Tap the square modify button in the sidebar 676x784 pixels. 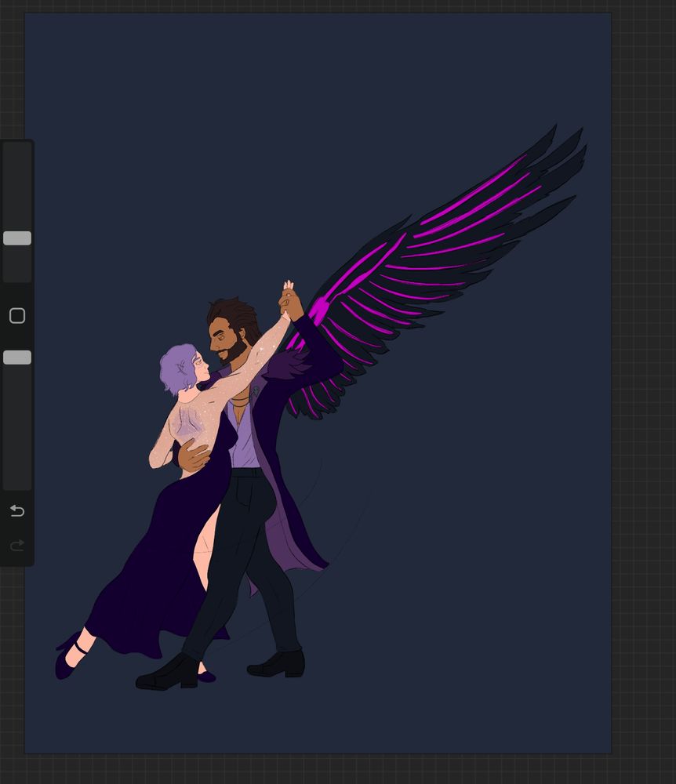click(17, 315)
